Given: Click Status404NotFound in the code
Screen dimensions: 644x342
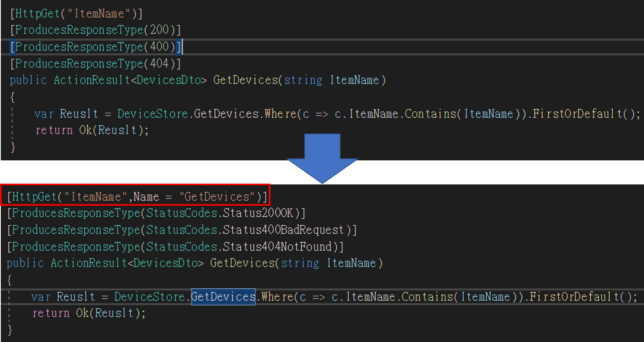Looking at the screenshot, I should coord(277,246).
